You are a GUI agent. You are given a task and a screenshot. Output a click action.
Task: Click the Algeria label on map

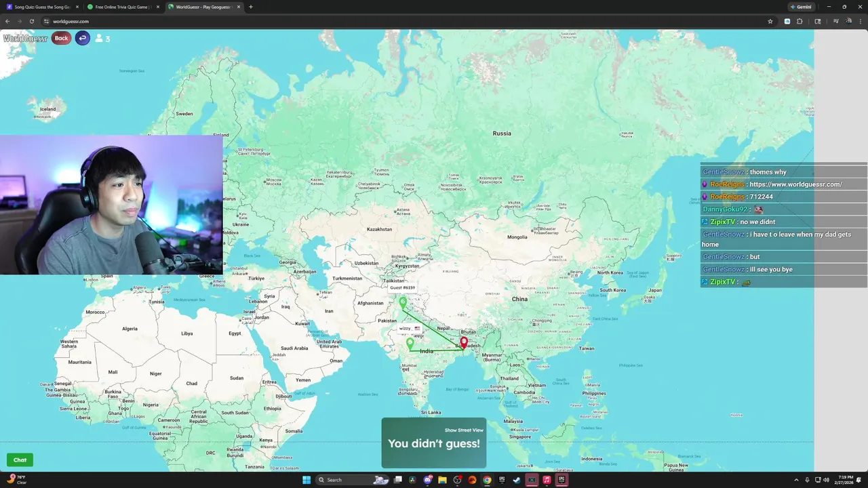130,329
